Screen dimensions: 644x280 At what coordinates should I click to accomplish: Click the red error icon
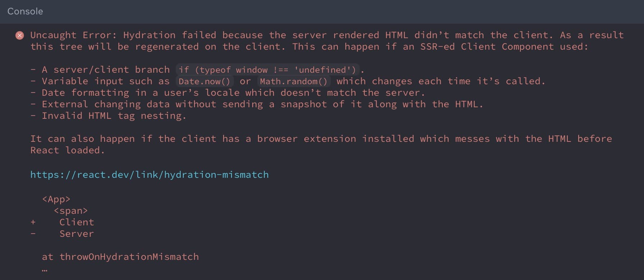(x=20, y=35)
